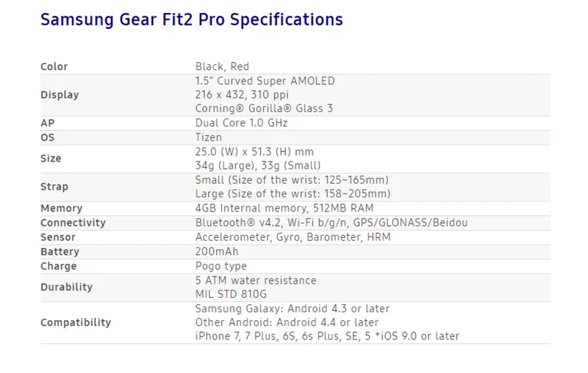Select the AP row label
588x373 pixels.
point(47,123)
